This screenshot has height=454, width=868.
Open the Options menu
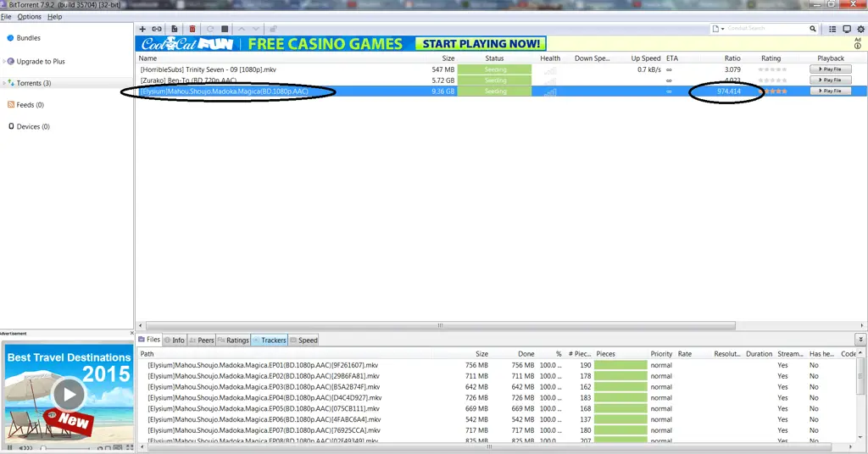[30, 17]
